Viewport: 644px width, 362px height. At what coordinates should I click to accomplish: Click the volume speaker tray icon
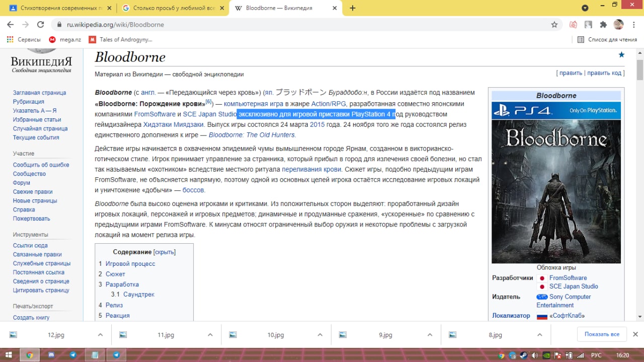click(535, 355)
